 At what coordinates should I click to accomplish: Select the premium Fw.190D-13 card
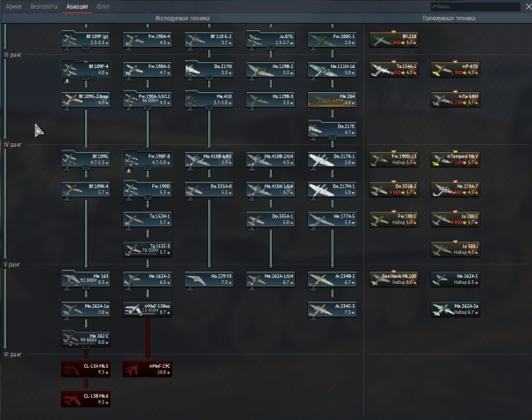pyautogui.click(x=394, y=159)
